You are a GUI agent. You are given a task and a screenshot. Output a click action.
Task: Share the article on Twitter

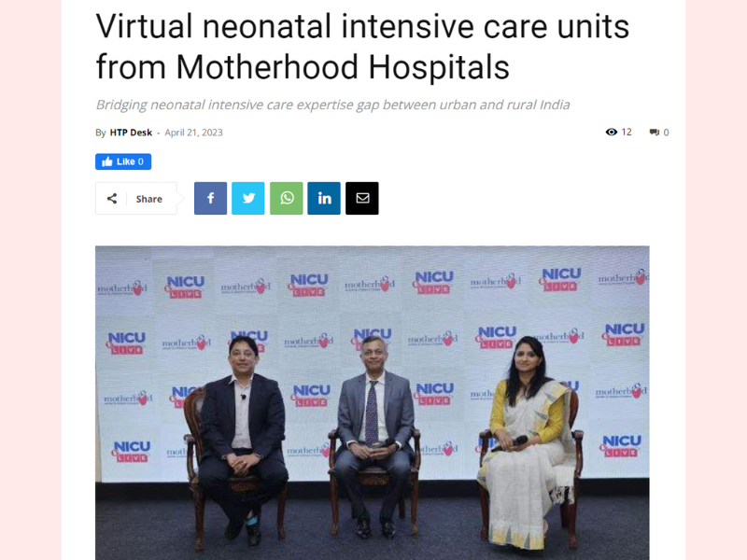point(248,198)
